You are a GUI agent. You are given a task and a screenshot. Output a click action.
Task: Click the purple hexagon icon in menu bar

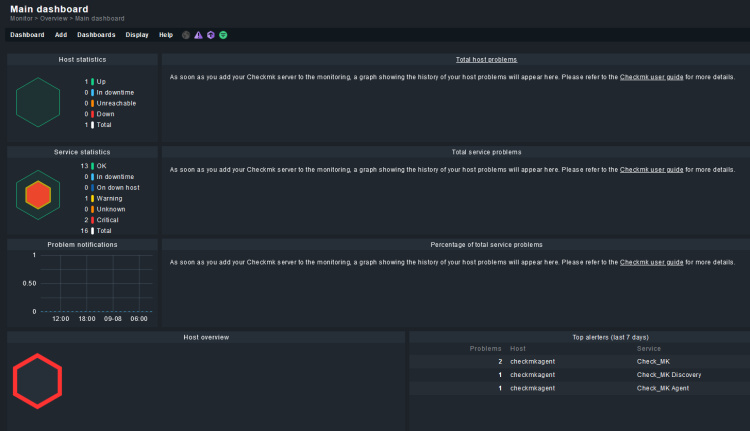point(210,35)
